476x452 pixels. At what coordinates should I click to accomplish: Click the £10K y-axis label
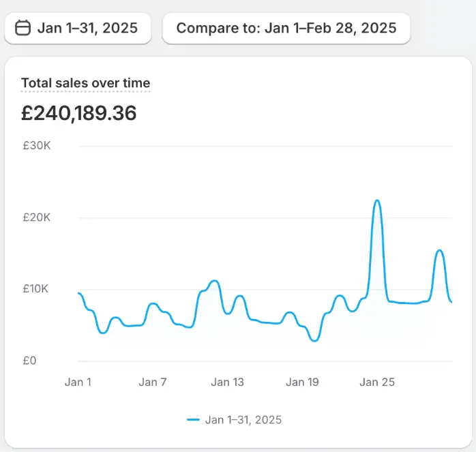tap(35, 289)
